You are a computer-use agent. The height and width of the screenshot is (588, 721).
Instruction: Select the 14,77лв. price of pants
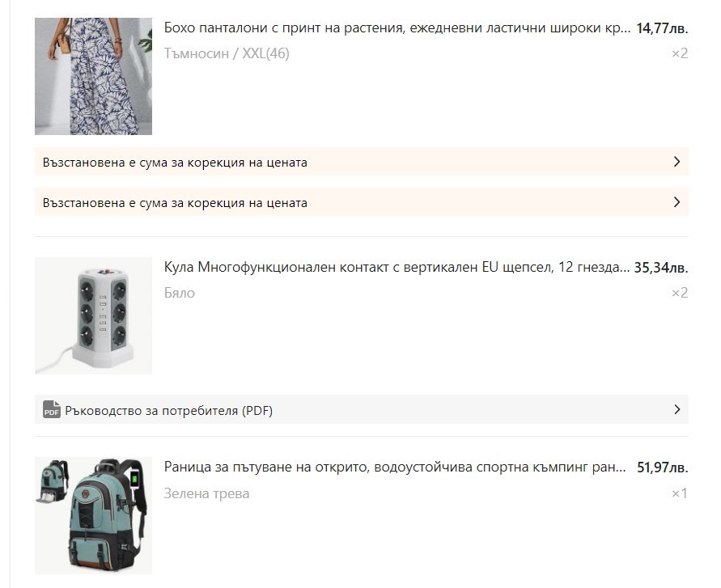662,28
